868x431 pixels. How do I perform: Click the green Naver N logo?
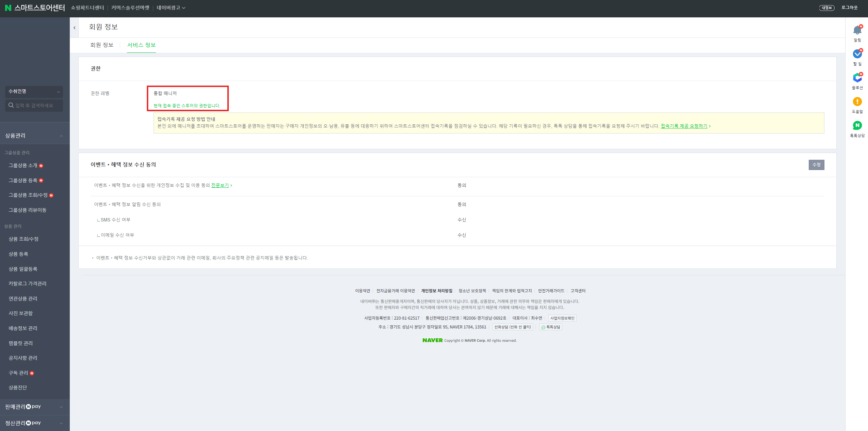[x=8, y=8]
